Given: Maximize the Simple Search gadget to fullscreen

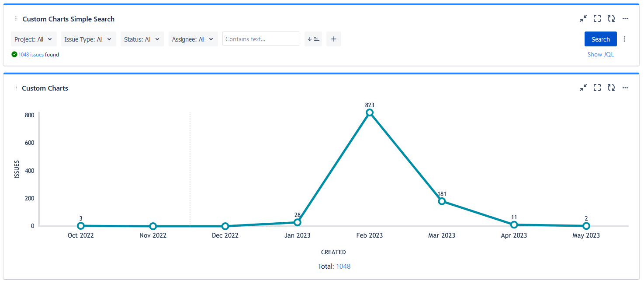Looking at the screenshot, I should 597,18.
